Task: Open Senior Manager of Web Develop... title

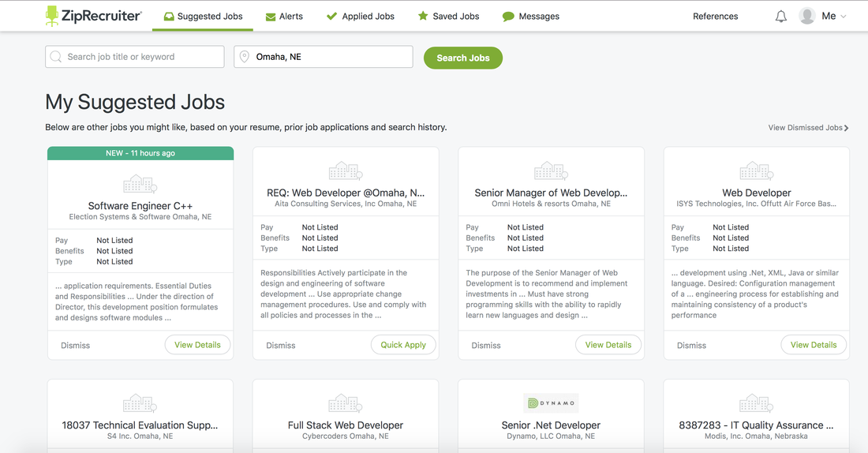Action: point(551,193)
